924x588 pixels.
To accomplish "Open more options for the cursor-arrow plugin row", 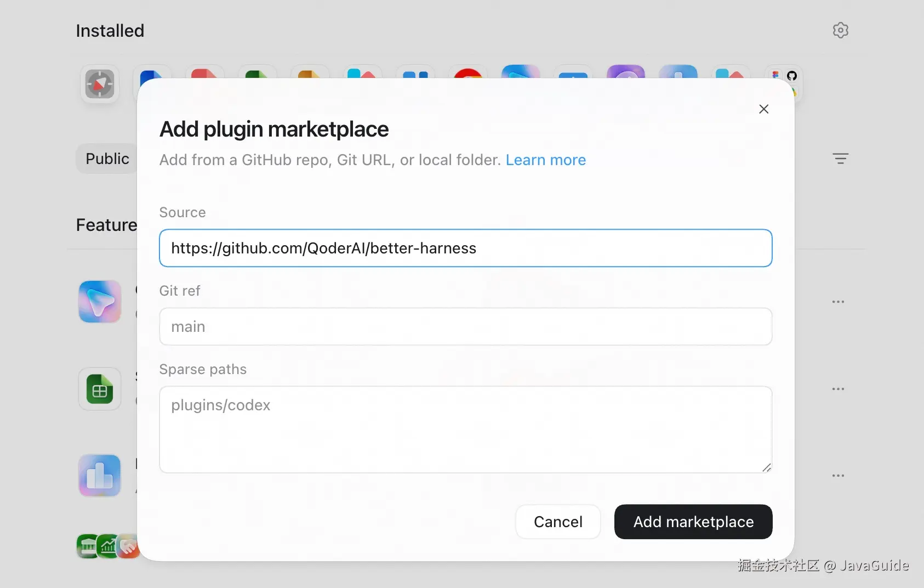I will tap(838, 302).
